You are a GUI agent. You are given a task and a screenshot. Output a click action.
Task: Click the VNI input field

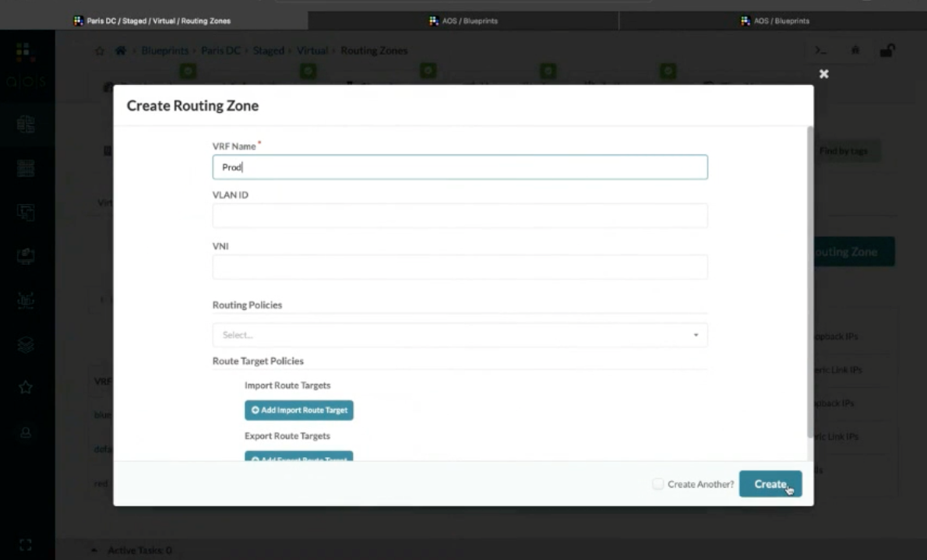(460, 267)
